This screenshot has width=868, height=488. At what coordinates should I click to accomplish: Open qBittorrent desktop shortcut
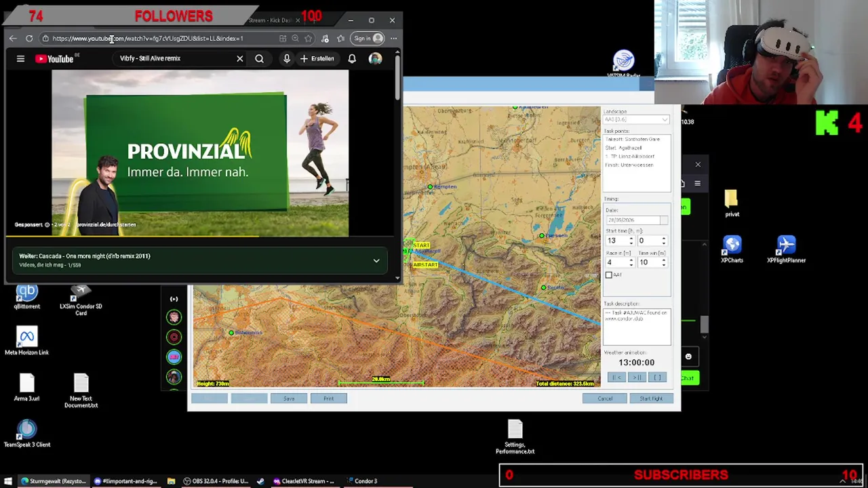[27, 298]
